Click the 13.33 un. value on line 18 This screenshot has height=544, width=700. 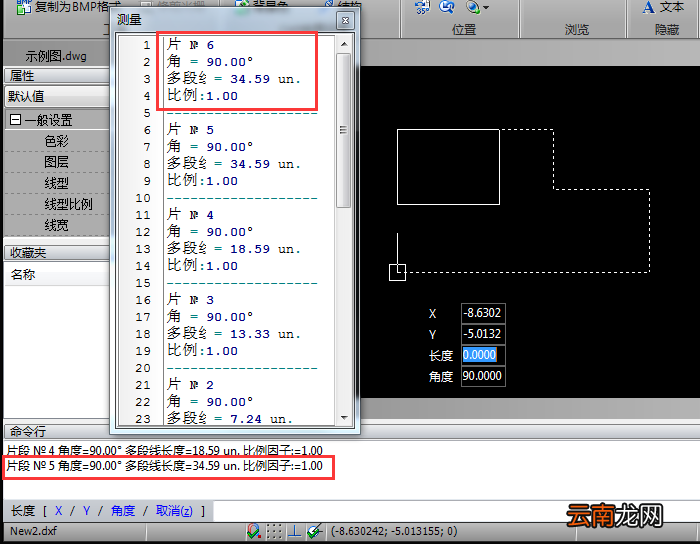[x=265, y=334]
